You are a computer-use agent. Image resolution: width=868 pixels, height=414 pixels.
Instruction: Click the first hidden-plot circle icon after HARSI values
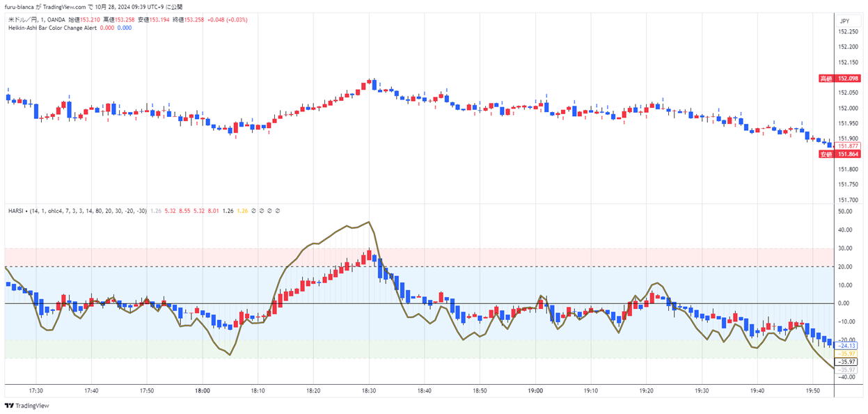(252, 210)
